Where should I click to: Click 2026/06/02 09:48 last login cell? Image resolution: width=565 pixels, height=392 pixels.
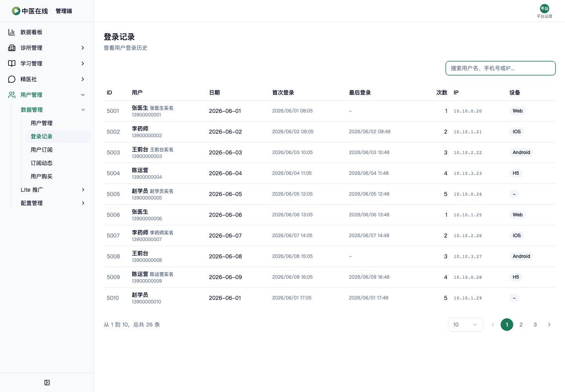tap(370, 132)
